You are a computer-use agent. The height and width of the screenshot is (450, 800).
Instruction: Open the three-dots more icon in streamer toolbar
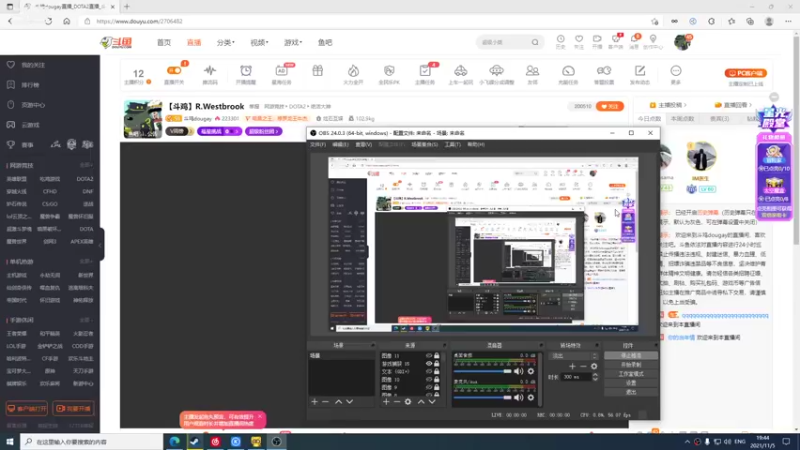point(676,70)
